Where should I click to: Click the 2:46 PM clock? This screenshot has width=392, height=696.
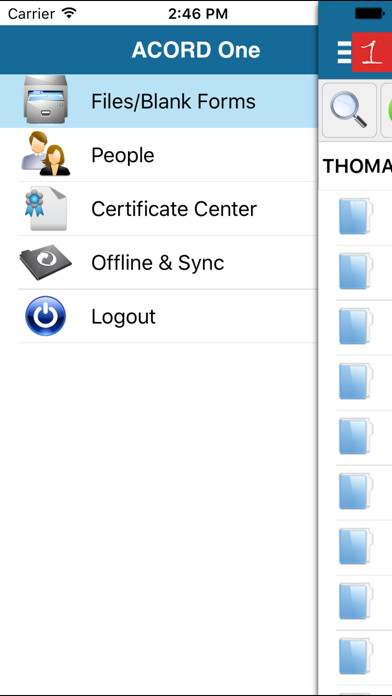[x=198, y=14]
